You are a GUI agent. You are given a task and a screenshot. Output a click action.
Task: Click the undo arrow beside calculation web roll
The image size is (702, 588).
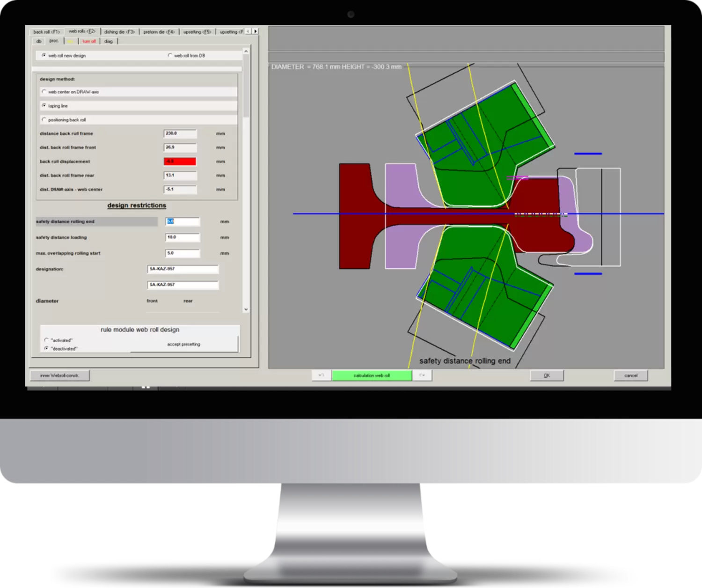(322, 375)
